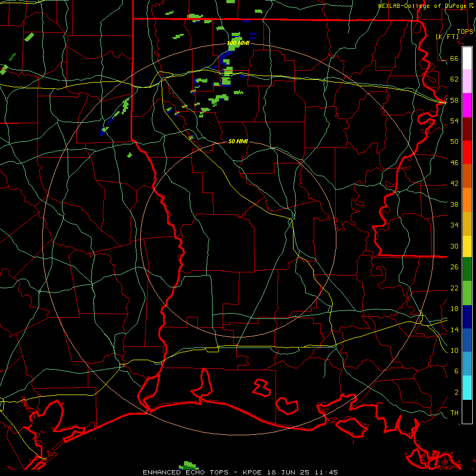476x476 pixels.
Task: Click the navy 18 kft legend swatch
Action: click(467, 317)
